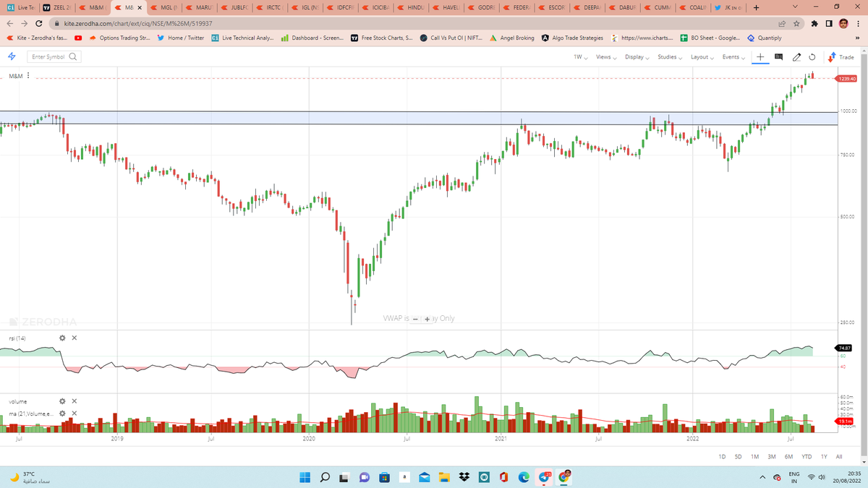The width and height of the screenshot is (868, 488).
Task: Open volume study settings gear
Action: 62,401
